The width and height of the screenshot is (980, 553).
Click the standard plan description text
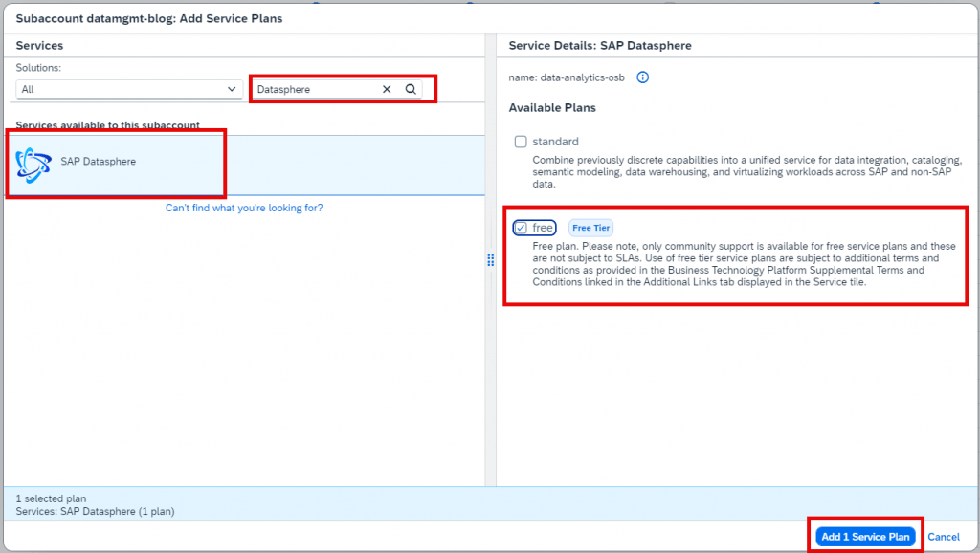(x=746, y=172)
